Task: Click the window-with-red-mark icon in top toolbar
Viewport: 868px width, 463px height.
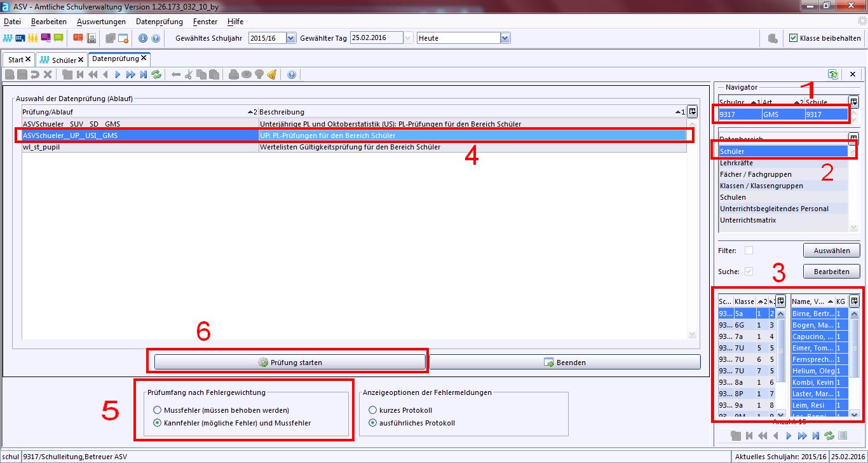Action: coord(123,38)
